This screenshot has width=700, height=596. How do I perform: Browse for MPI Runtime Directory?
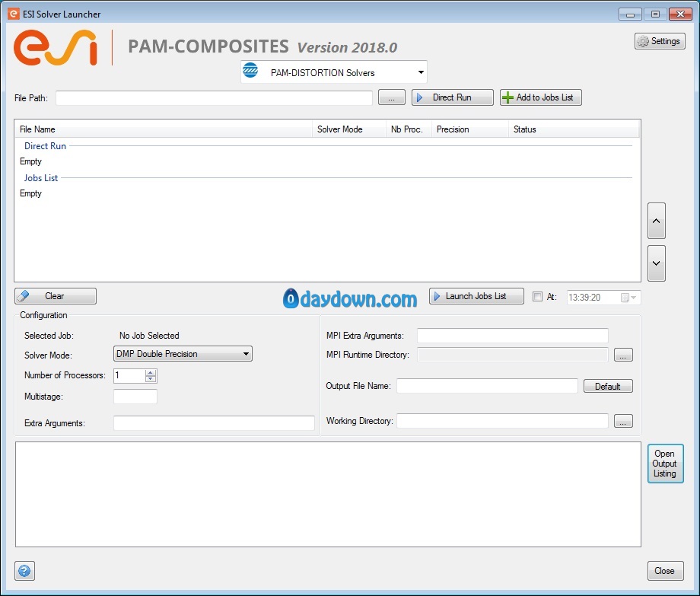(623, 355)
